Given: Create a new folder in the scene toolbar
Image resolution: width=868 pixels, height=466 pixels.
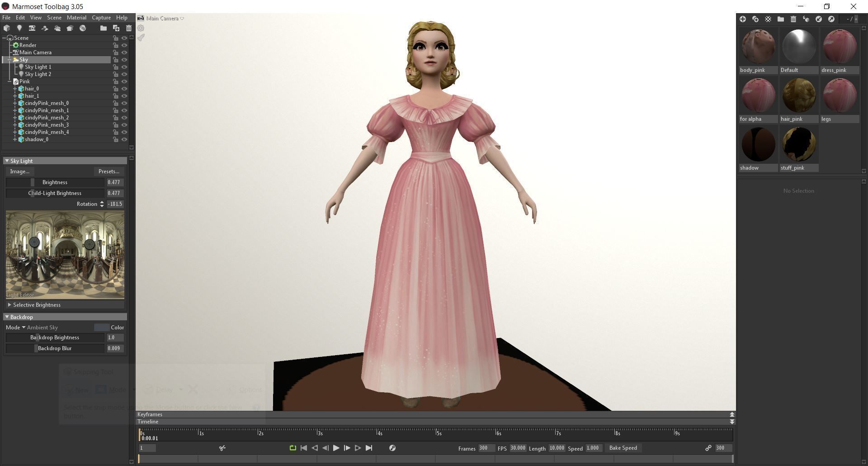Looking at the screenshot, I should click(x=104, y=28).
